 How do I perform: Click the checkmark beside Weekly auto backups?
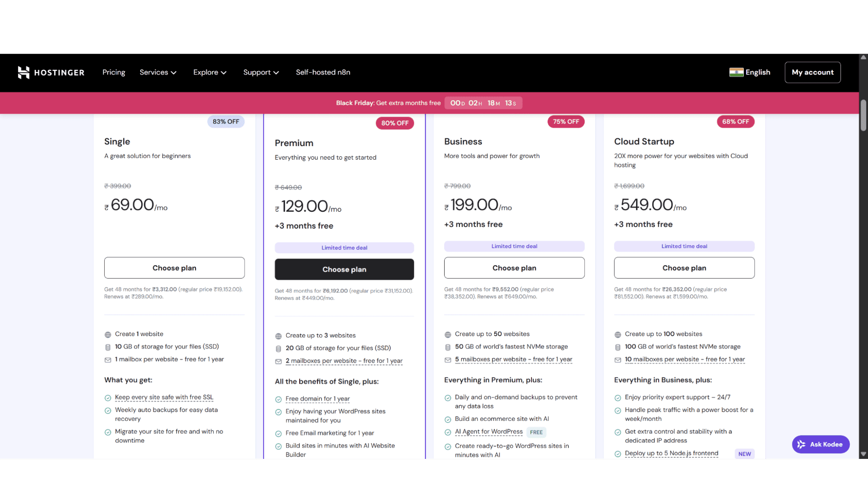(108, 410)
